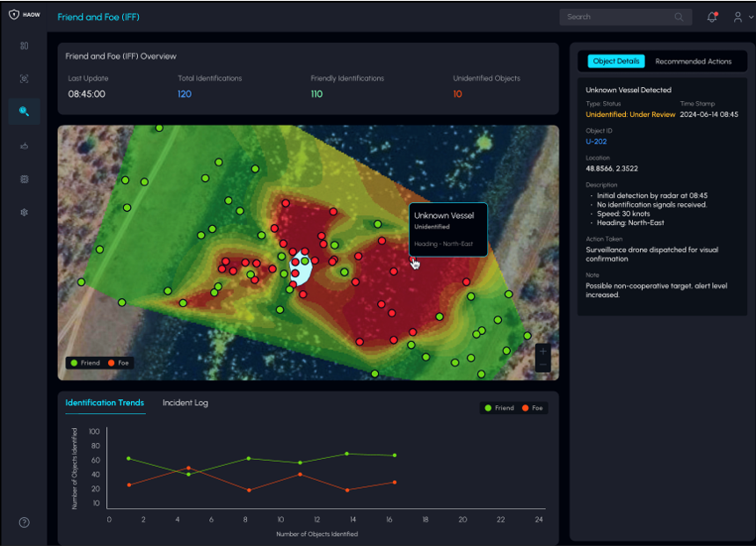Switch to the Object Details tab
Screen dimensions: 756x546
click(x=615, y=62)
